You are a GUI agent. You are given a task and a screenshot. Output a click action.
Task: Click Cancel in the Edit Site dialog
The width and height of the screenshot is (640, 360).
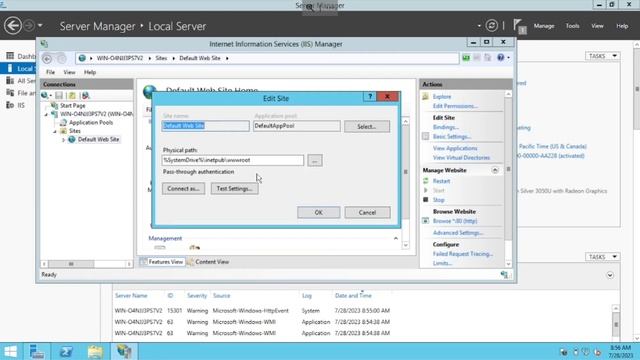(367, 212)
